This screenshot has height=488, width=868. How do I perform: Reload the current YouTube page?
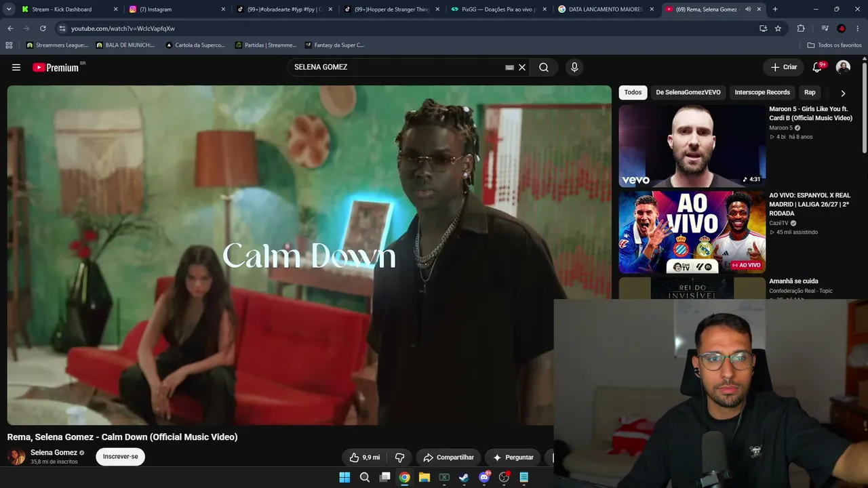(43, 28)
